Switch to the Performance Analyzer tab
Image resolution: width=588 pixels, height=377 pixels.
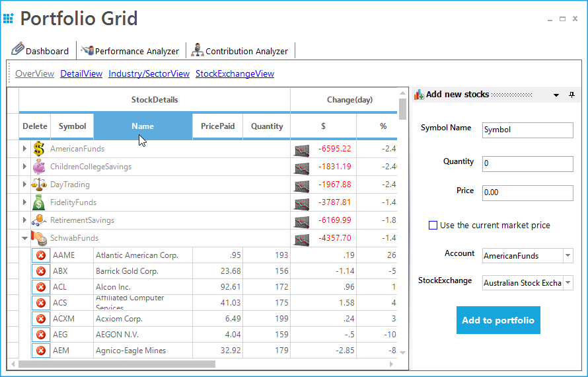(131, 50)
